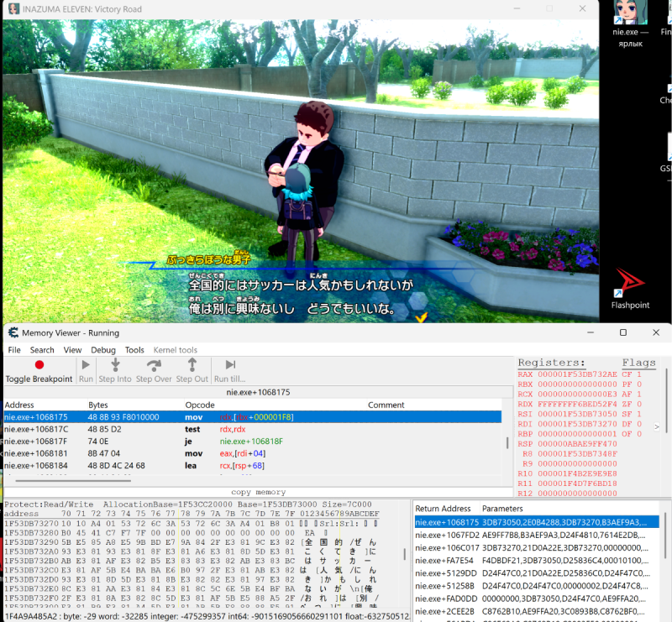
Task: Select disassembly row nie.exe+1068181 mov eax
Action: pyautogui.click(x=253, y=453)
